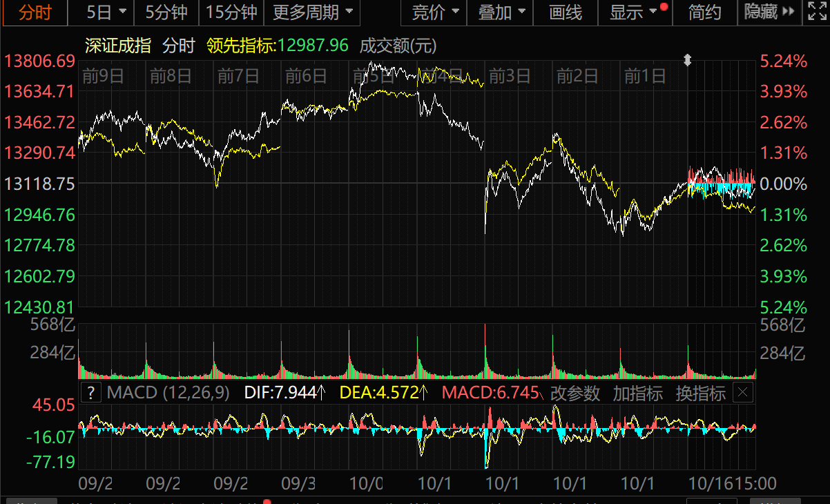
Task: Open the 更多周期 dropdown
Action: (x=312, y=12)
